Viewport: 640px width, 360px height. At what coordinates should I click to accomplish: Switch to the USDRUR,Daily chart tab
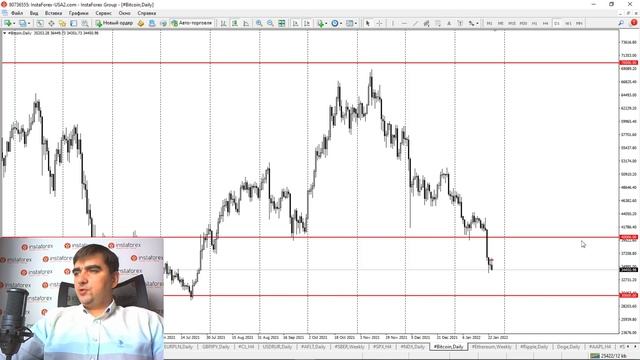278,347
